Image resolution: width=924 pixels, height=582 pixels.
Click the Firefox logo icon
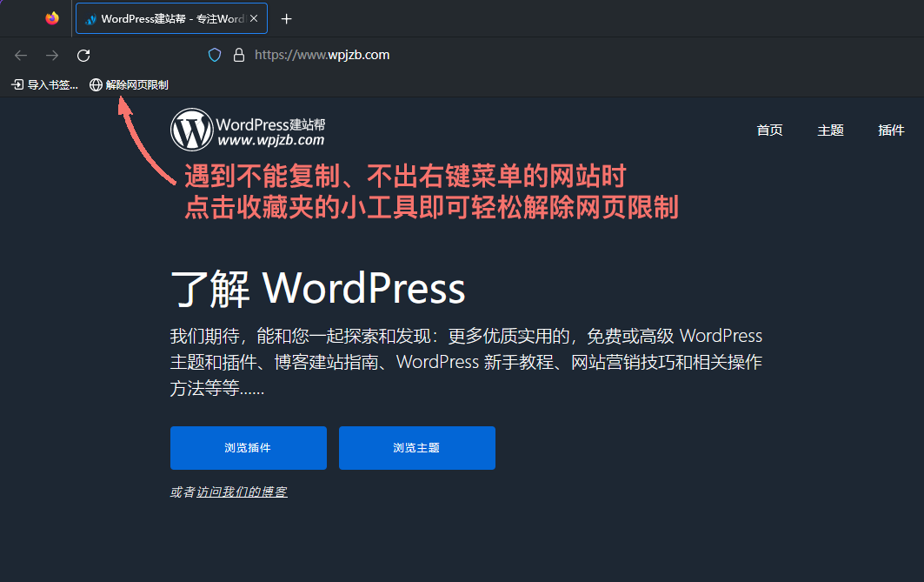(52, 18)
